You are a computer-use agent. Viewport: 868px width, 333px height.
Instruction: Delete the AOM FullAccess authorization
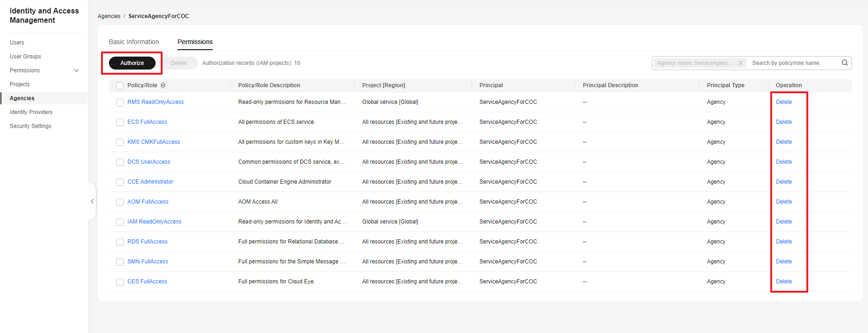(784, 202)
